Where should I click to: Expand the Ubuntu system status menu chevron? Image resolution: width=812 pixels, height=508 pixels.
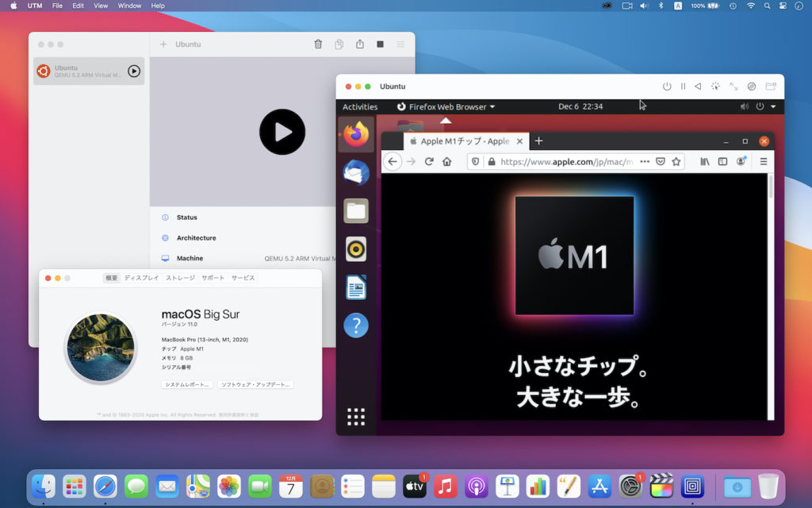773,106
